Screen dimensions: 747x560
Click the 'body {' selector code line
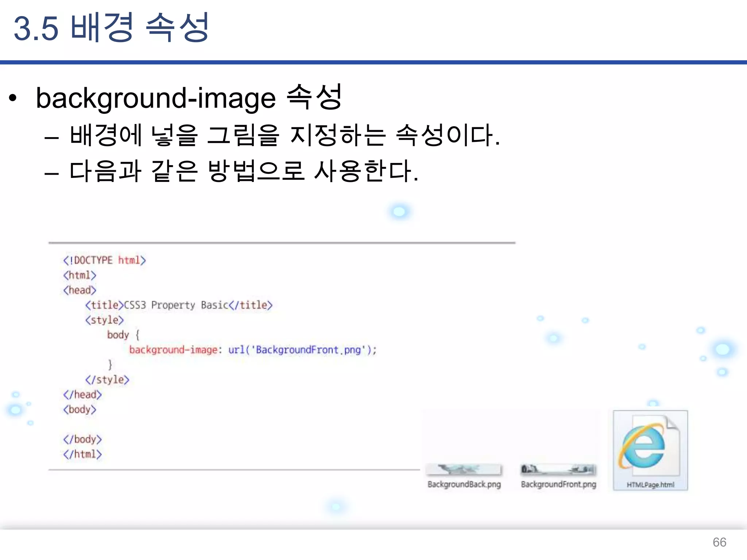(123, 335)
